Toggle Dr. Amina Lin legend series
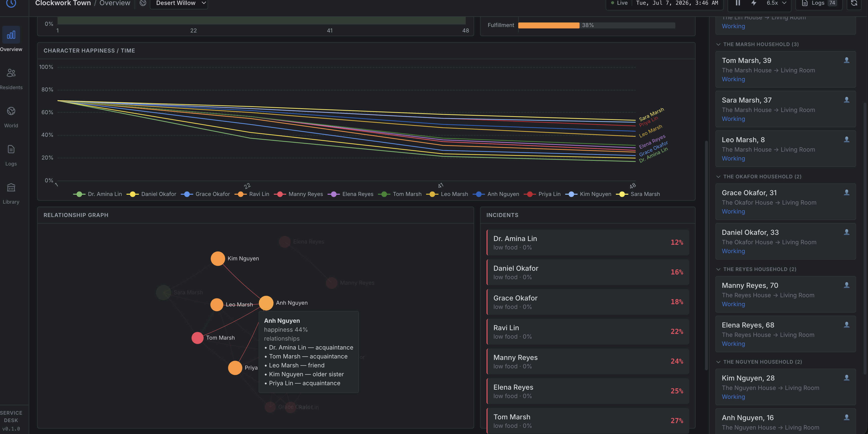The width and height of the screenshot is (868, 434). pyautogui.click(x=98, y=194)
